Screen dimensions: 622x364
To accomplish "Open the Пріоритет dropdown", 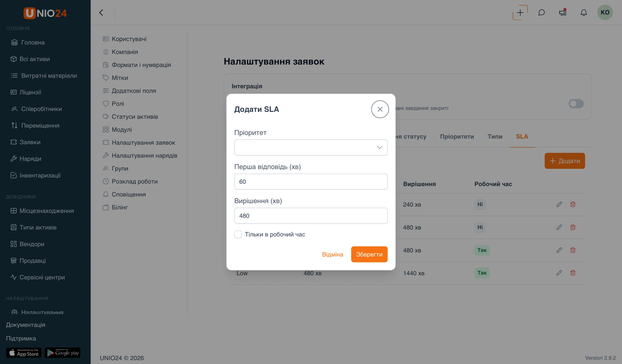I will tap(311, 147).
